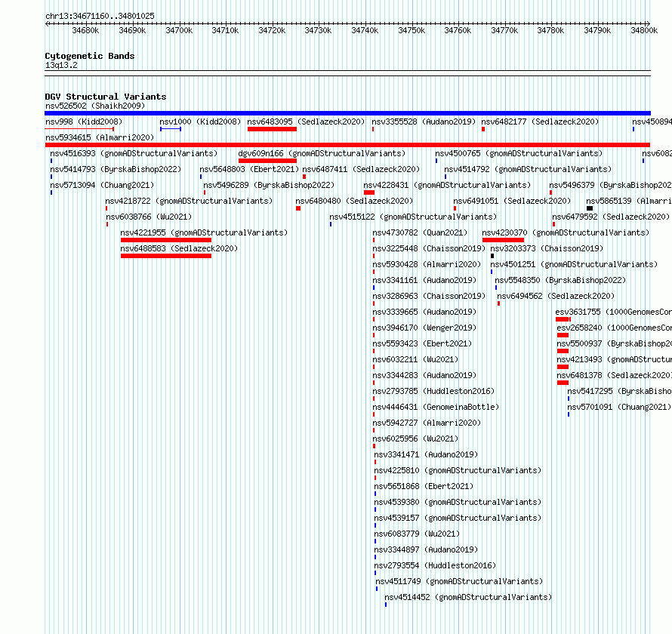Open nsv2793785 (Huddleston2016) entry
Viewport: 672px width, 634px height.
[433, 391]
